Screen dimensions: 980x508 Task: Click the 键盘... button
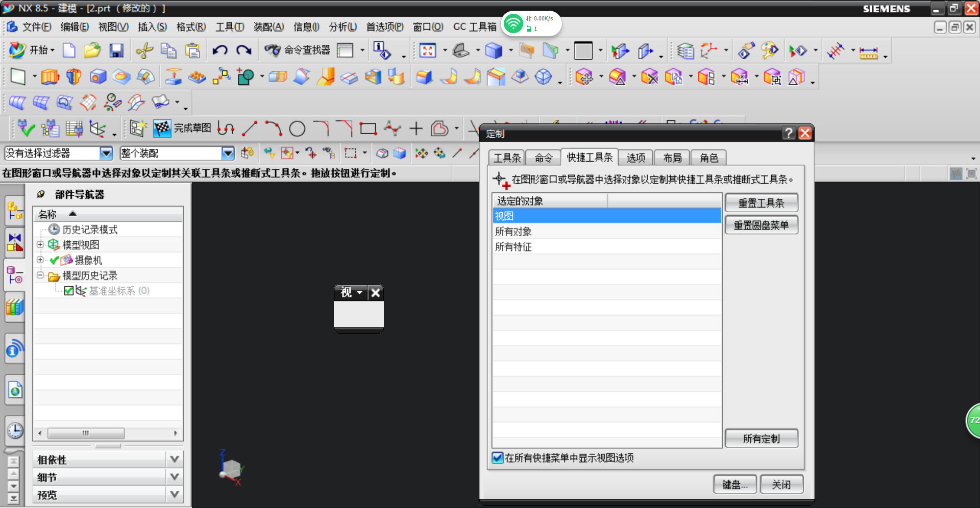pyautogui.click(x=735, y=485)
